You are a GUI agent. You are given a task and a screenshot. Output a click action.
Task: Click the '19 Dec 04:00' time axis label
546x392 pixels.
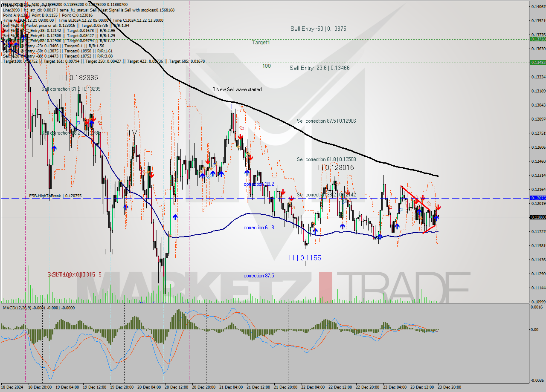click(68, 387)
